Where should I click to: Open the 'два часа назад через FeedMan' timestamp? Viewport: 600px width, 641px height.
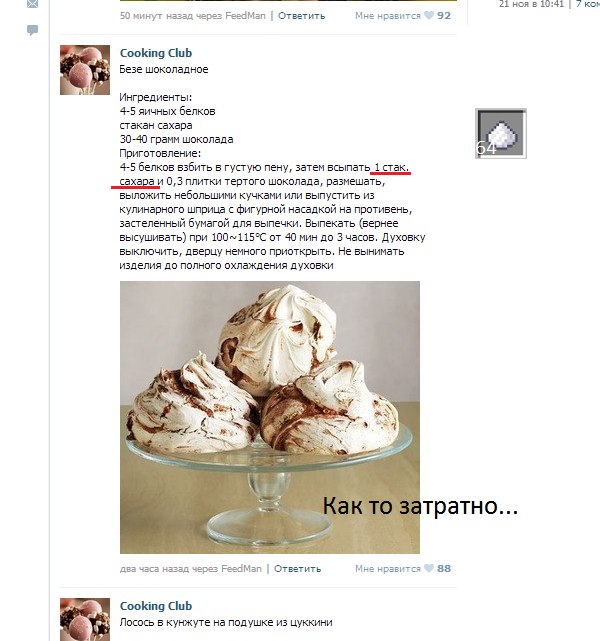click(x=190, y=569)
